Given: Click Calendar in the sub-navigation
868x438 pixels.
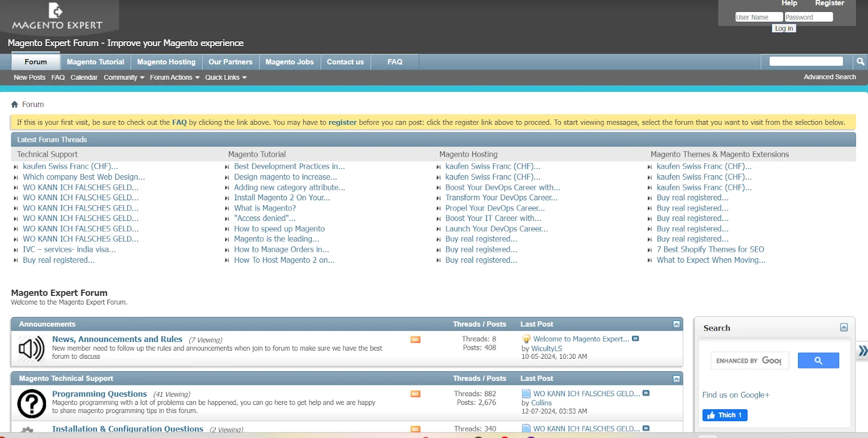Looking at the screenshot, I should click(84, 78).
